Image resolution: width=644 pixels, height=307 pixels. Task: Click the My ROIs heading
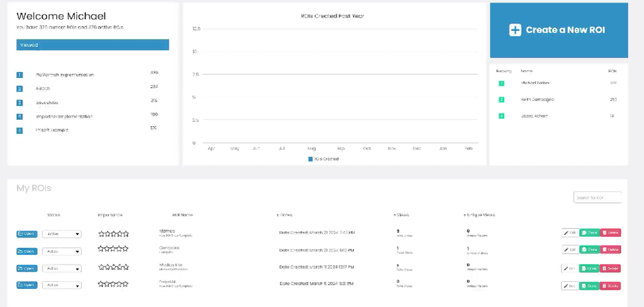coord(33,189)
